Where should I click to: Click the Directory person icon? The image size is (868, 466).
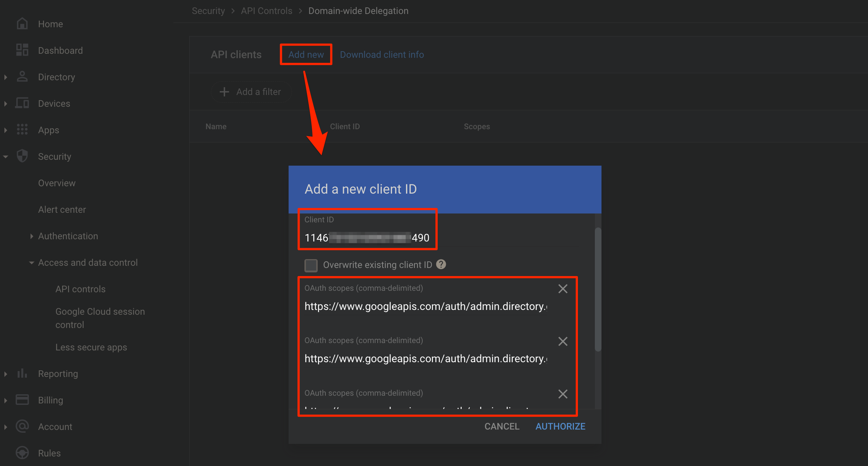coord(22,77)
